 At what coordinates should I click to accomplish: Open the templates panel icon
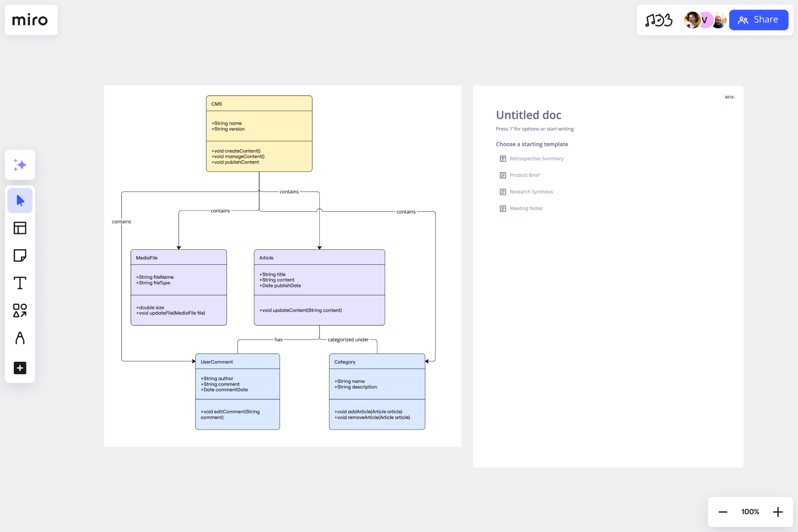point(20,228)
